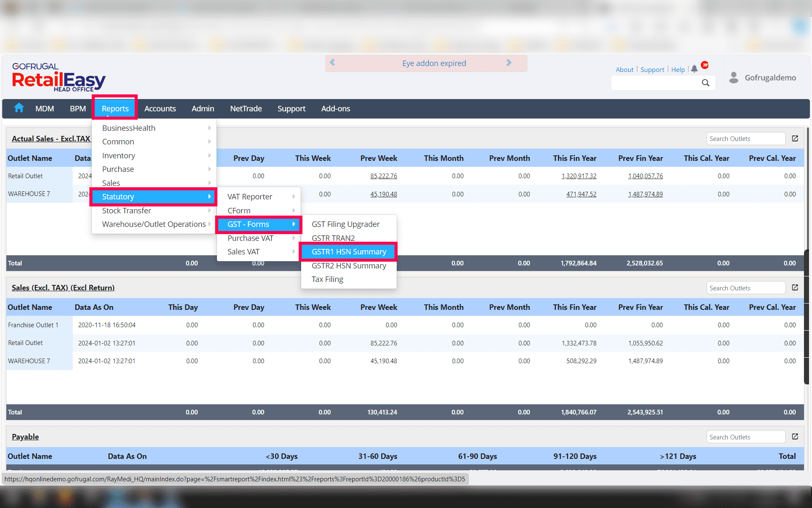The width and height of the screenshot is (812, 508).
Task: Click the Gofrugaldemo user profile icon
Action: [734, 77]
